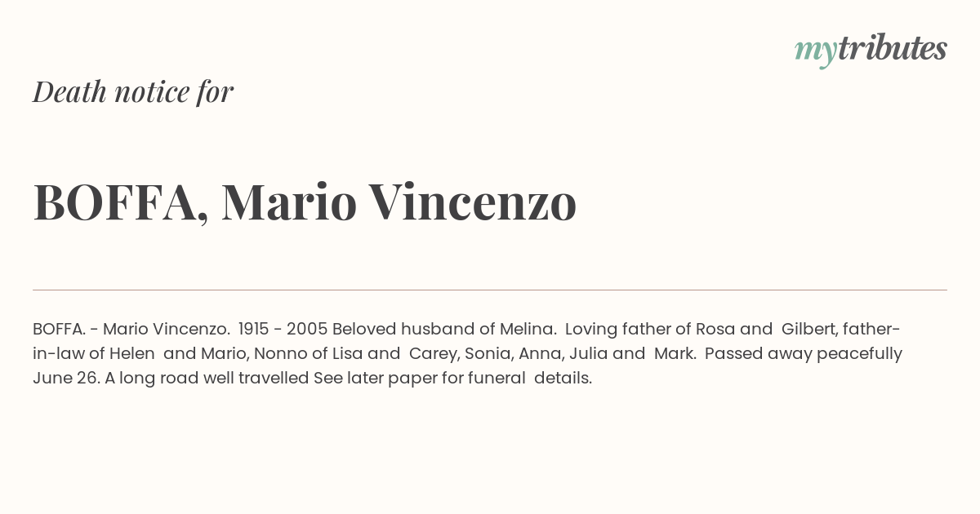Image resolution: width=980 pixels, height=514 pixels.
Task: Click the horizontal divider line
Action: pyautogui.click(x=490, y=290)
